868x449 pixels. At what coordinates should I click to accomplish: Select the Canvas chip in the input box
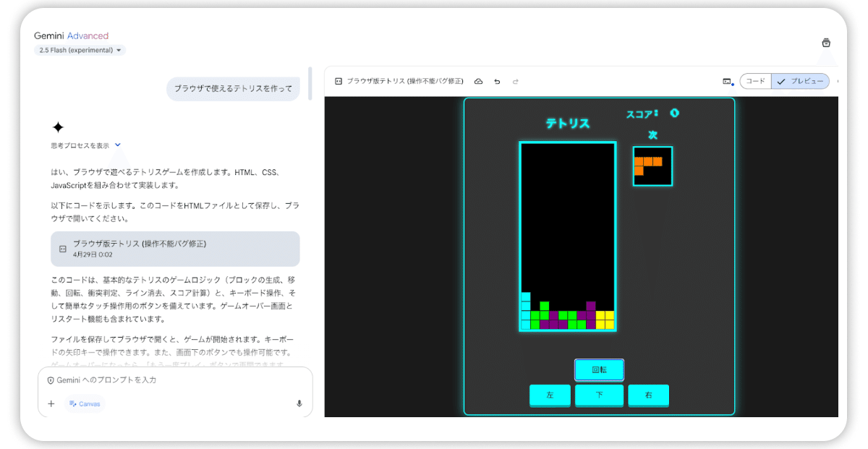coord(85,404)
